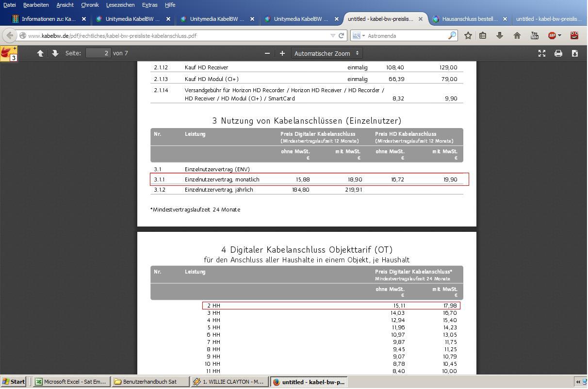Go to next PDF page arrow
Image resolution: width=588 pixels, height=389 pixels.
point(55,53)
